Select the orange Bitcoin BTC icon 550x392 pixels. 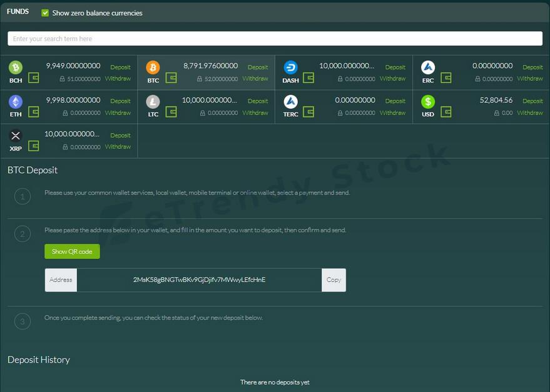pyautogui.click(x=153, y=68)
